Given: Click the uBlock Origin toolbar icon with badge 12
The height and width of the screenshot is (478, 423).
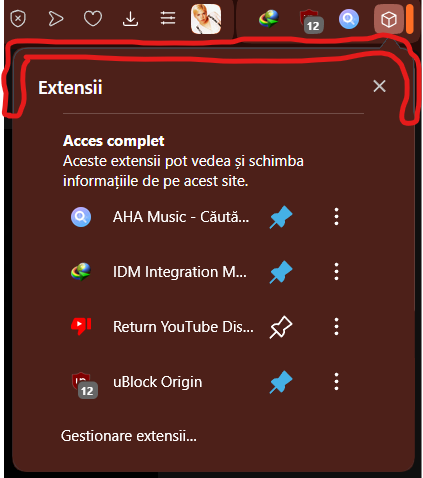Looking at the screenshot, I should (x=311, y=21).
